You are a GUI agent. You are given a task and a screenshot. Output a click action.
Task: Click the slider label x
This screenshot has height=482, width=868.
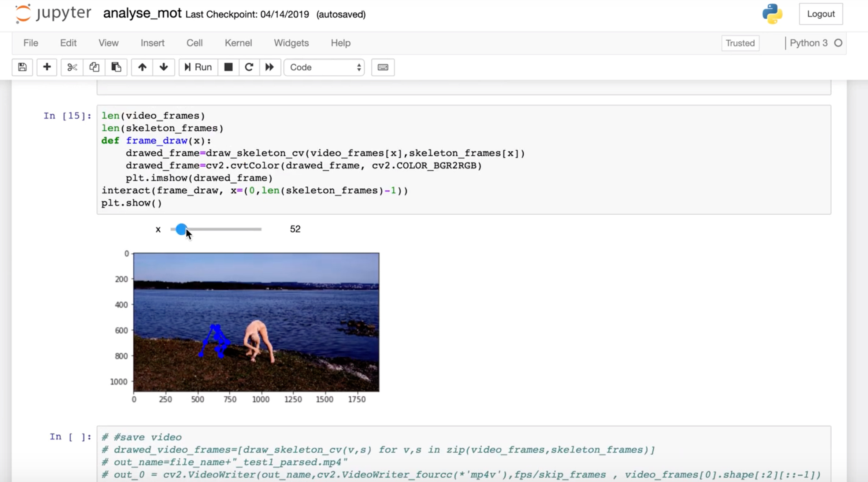coord(158,230)
